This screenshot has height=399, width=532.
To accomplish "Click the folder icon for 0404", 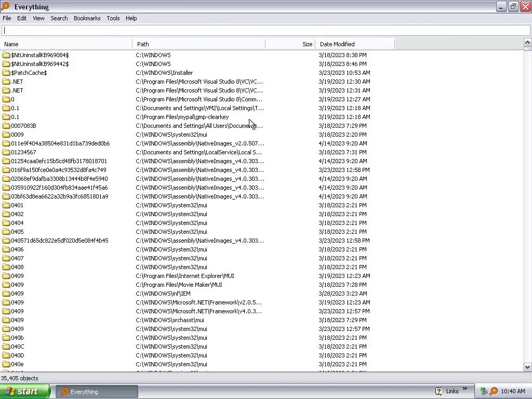I will pos(6,222).
